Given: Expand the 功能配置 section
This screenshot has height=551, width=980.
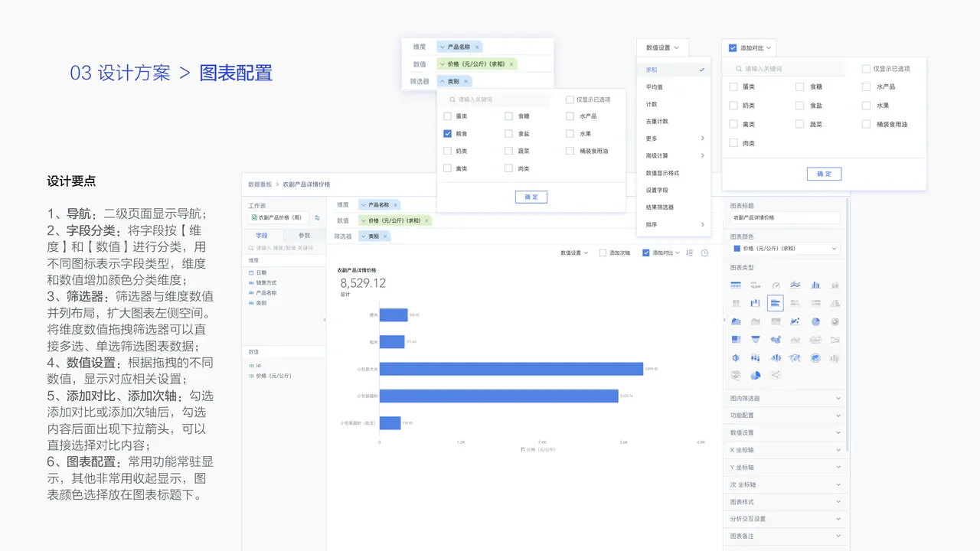Looking at the screenshot, I should point(786,416).
